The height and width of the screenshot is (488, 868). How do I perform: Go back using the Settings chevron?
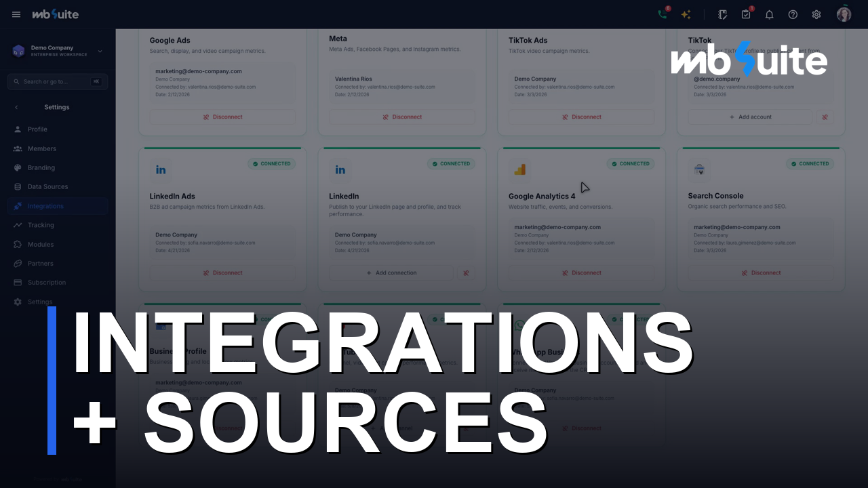coord(16,107)
